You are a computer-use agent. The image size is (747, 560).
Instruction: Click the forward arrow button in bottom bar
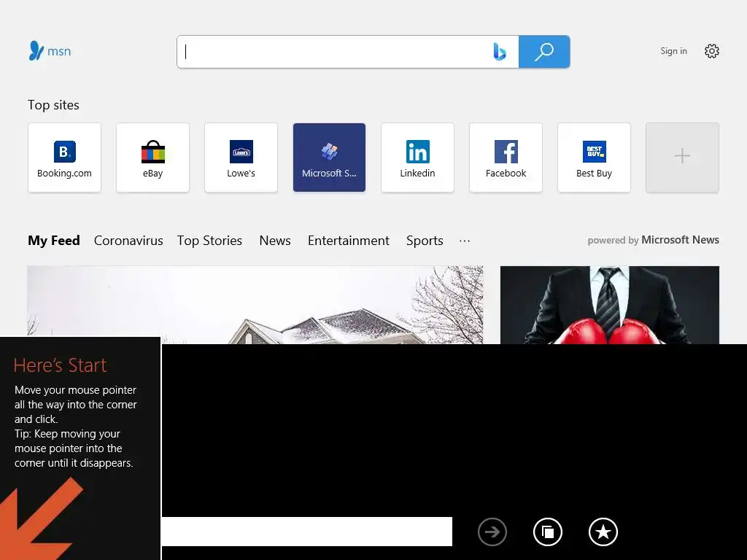(x=492, y=532)
